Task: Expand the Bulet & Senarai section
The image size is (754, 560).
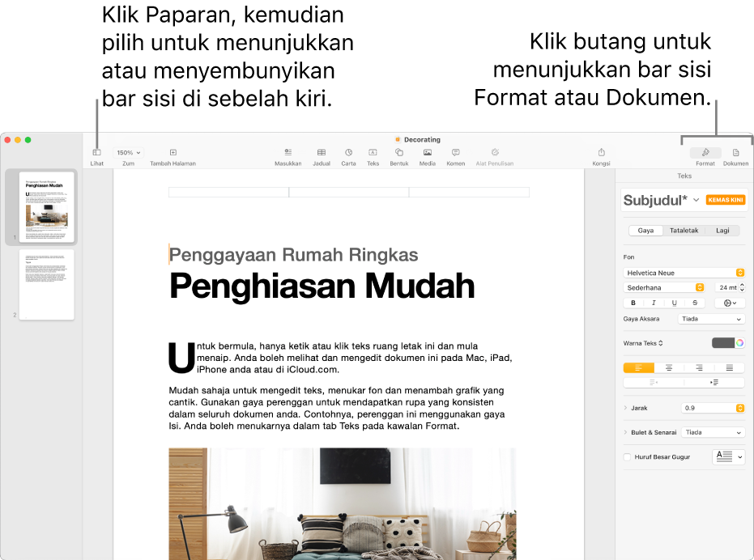Action: coord(625,432)
